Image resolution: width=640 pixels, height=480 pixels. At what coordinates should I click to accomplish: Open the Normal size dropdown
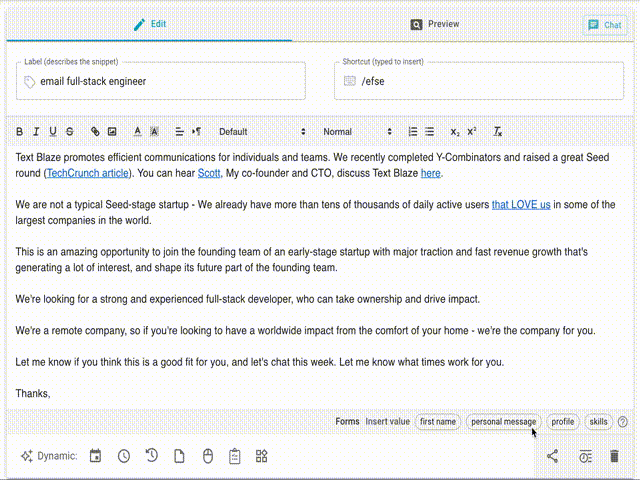tap(358, 132)
